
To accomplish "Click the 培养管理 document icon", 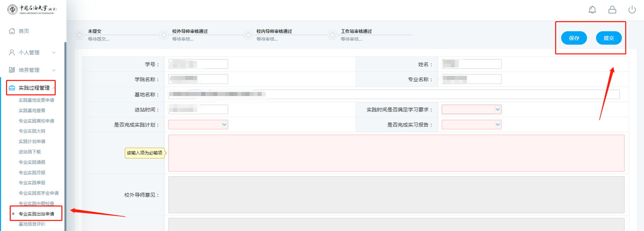I will [x=12, y=70].
